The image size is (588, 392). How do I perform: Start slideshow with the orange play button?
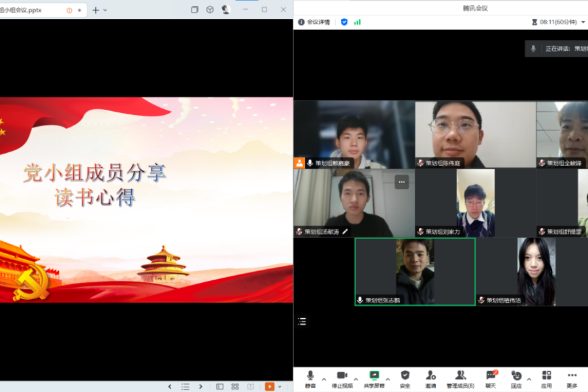pyautogui.click(x=269, y=387)
